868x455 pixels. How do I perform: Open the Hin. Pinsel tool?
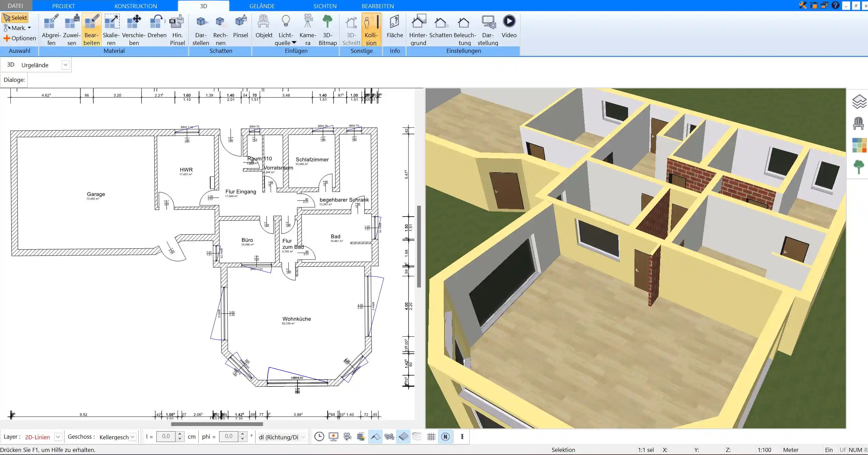click(x=177, y=30)
